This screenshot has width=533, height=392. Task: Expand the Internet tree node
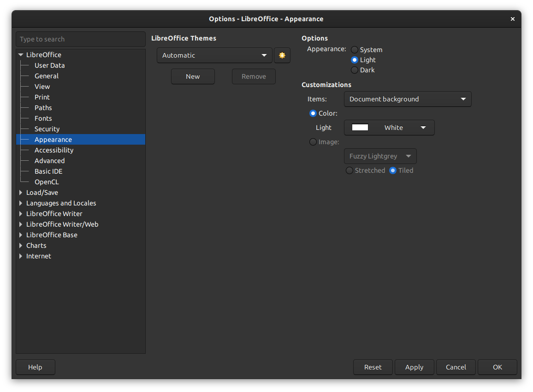(x=21, y=256)
